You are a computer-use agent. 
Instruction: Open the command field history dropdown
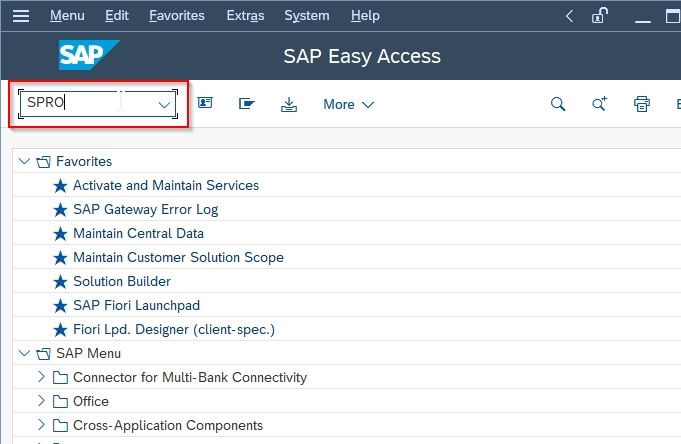pyautogui.click(x=164, y=104)
